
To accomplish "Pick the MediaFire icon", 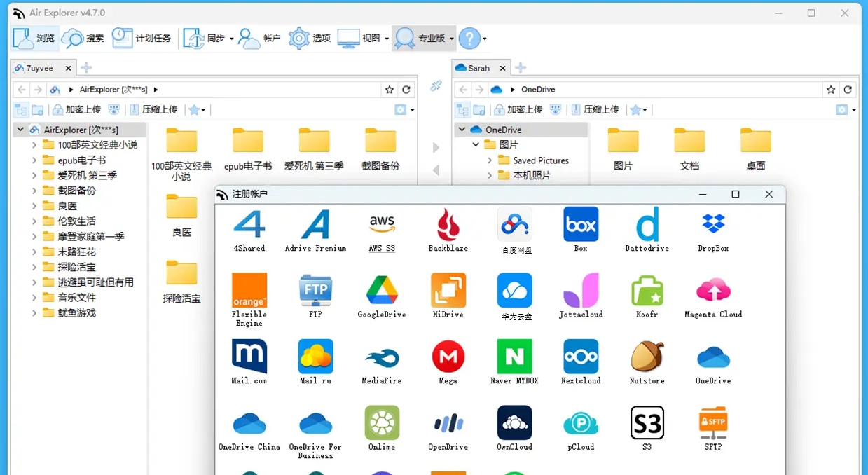I will tap(382, 357).
